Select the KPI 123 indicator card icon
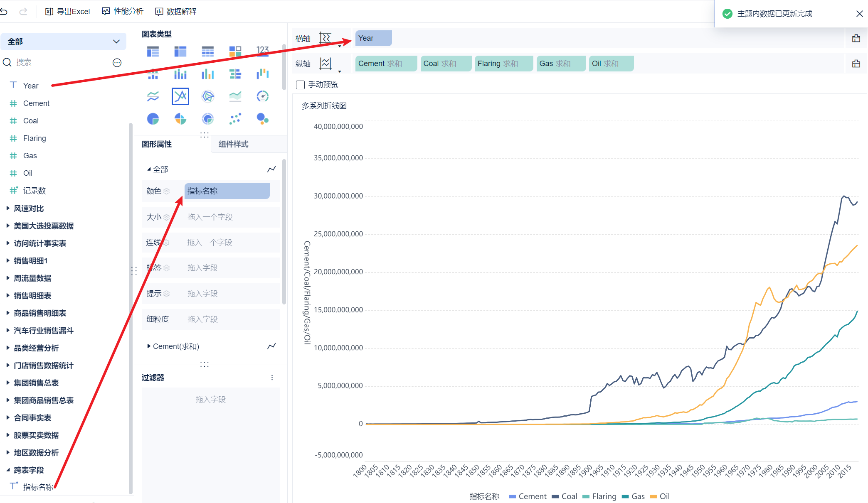Viewport: 868px width, 503px height. point(262,51)
